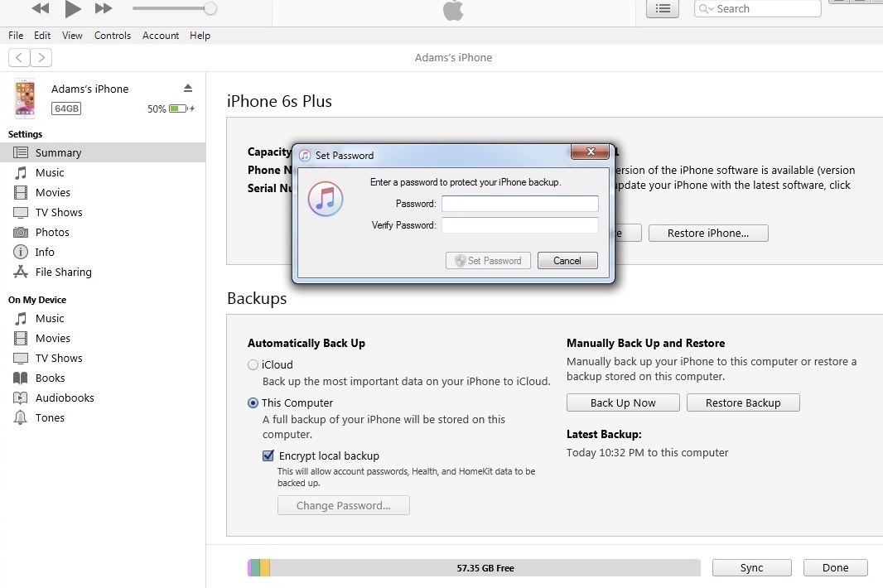
Task: Open Tones on device
Action: coord(103,418)
